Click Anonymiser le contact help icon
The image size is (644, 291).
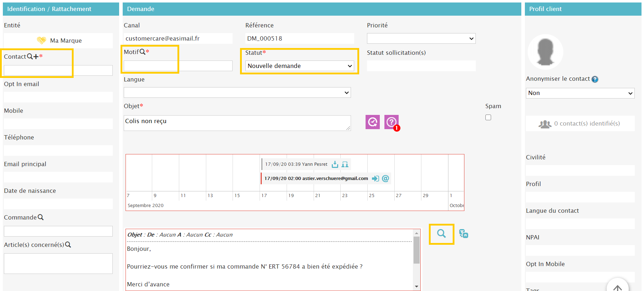[x=595, y=79]
